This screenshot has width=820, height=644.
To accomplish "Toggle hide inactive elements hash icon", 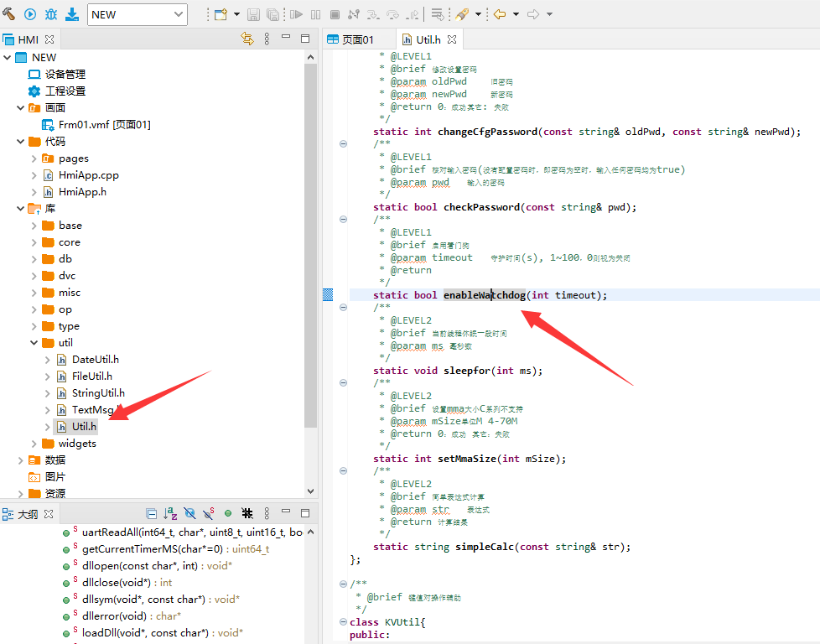I will pos(247,514).
